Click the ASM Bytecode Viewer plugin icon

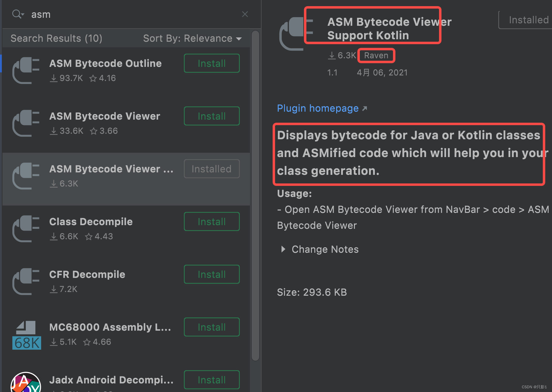[26, 123]
